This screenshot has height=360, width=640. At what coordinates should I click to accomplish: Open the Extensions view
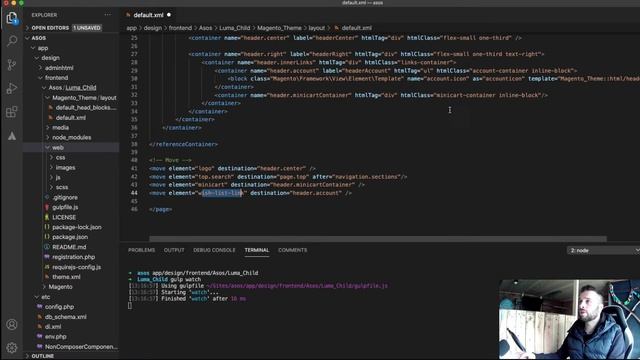[x=12, y=112]
